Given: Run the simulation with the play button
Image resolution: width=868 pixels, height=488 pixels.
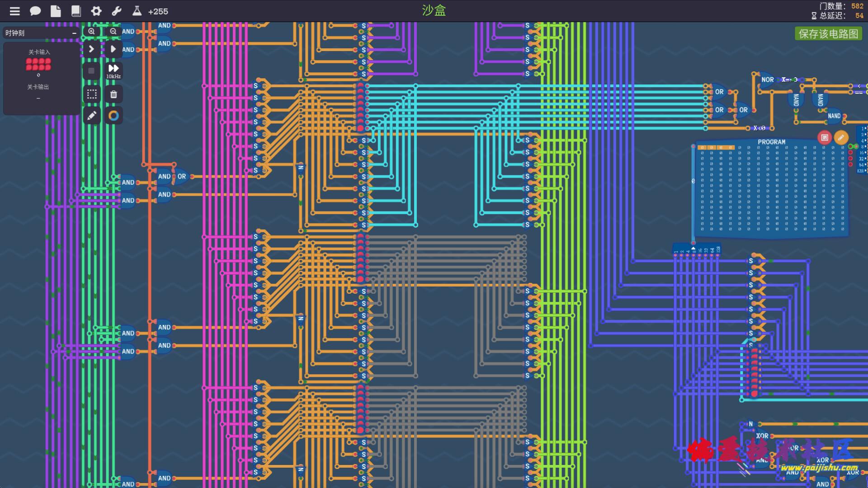Looking at the screenshot, I should coord(113,49).
